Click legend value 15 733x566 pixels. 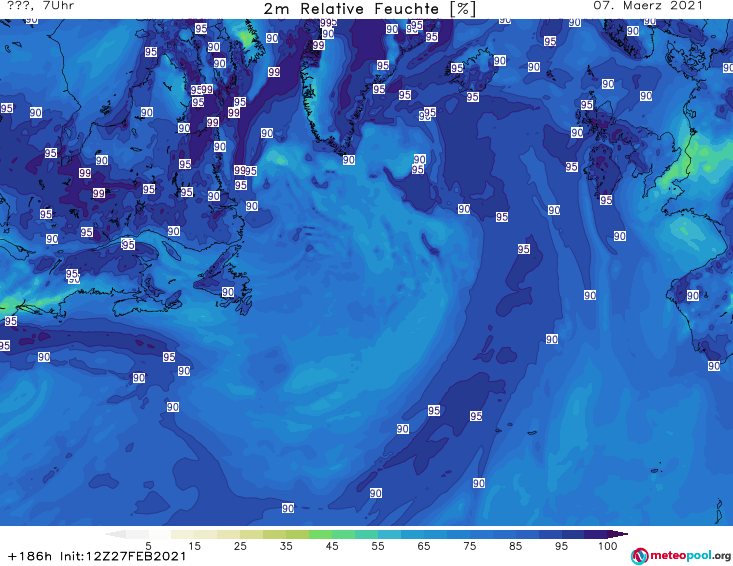(194, 546)
